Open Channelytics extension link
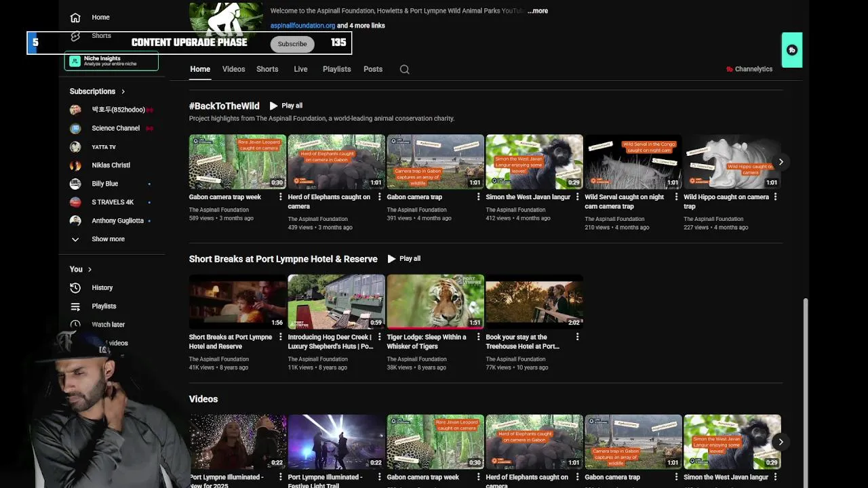Image resolution: width=868 pixels, height=488 pixels. click(x=749, y=69)
